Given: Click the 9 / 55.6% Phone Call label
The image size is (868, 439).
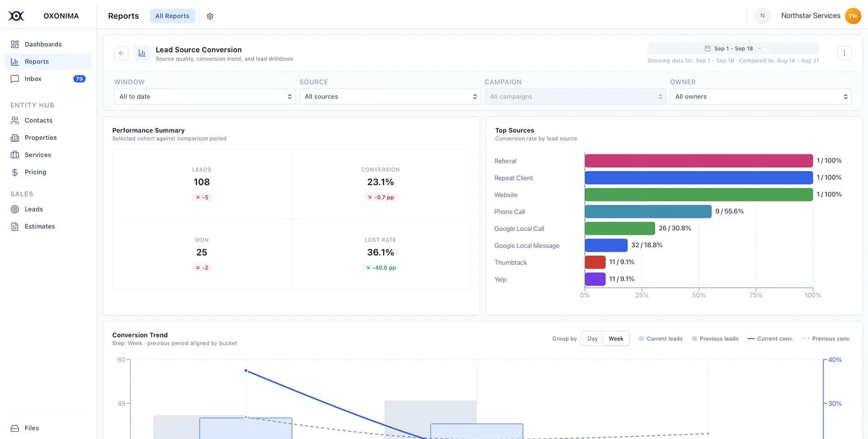Looking at the screenshot, I should [729, 212].
